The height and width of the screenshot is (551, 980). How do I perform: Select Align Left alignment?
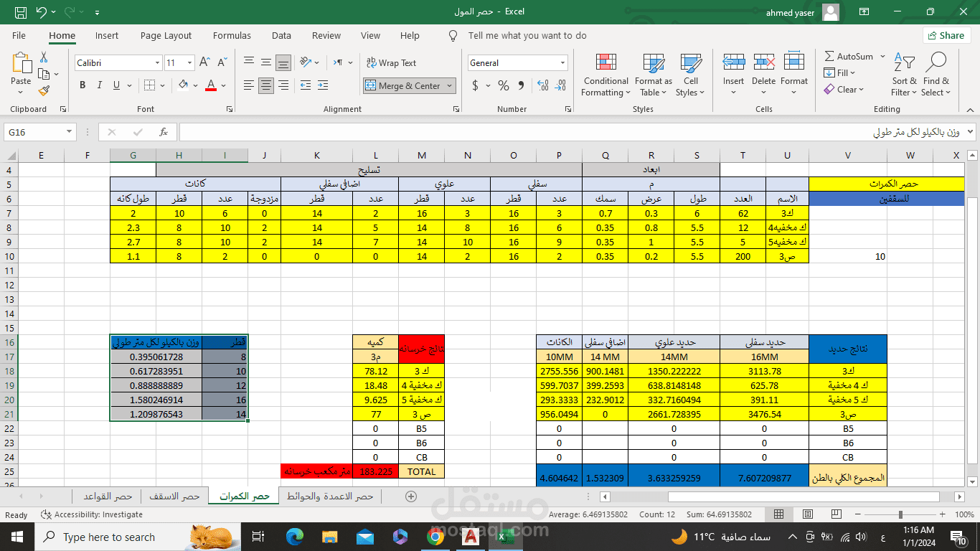(x=249, y=85)
